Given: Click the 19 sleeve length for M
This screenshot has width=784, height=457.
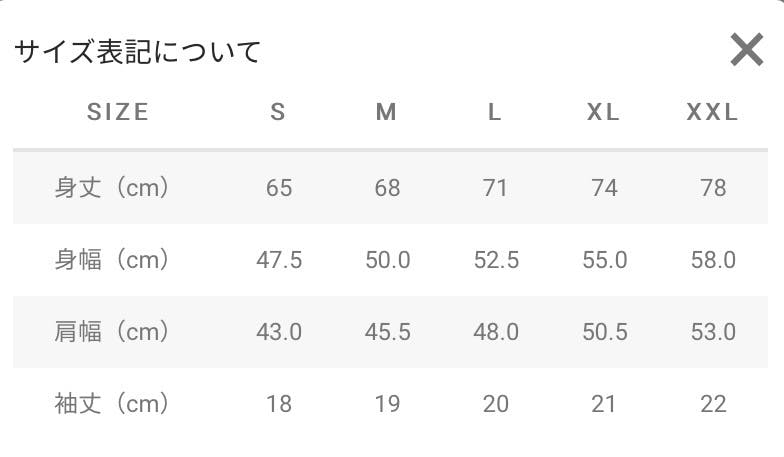Looking at the screenshot, I should point(388,404).
